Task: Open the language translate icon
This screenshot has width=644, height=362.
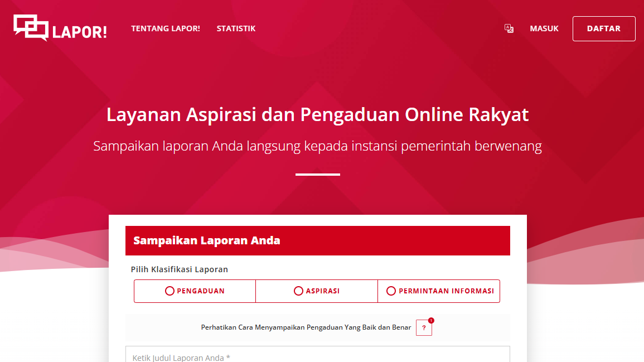Action: (509, 28)
